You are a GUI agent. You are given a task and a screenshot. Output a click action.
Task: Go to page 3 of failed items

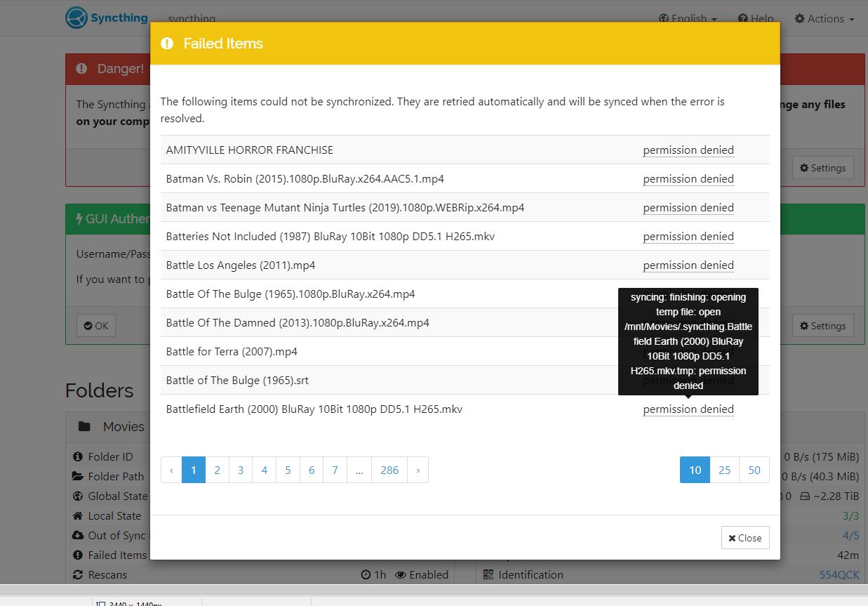click(241, 470)
